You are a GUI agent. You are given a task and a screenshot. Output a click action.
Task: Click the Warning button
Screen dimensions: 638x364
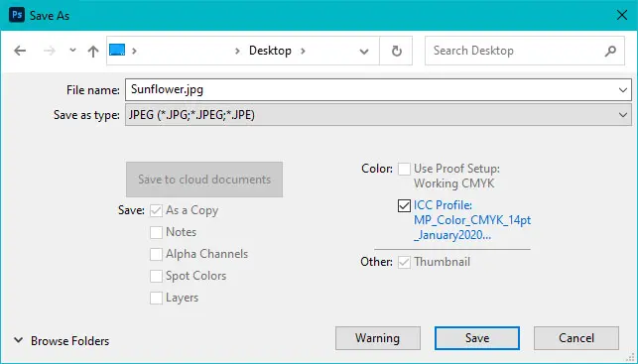(x=378, y=338)
